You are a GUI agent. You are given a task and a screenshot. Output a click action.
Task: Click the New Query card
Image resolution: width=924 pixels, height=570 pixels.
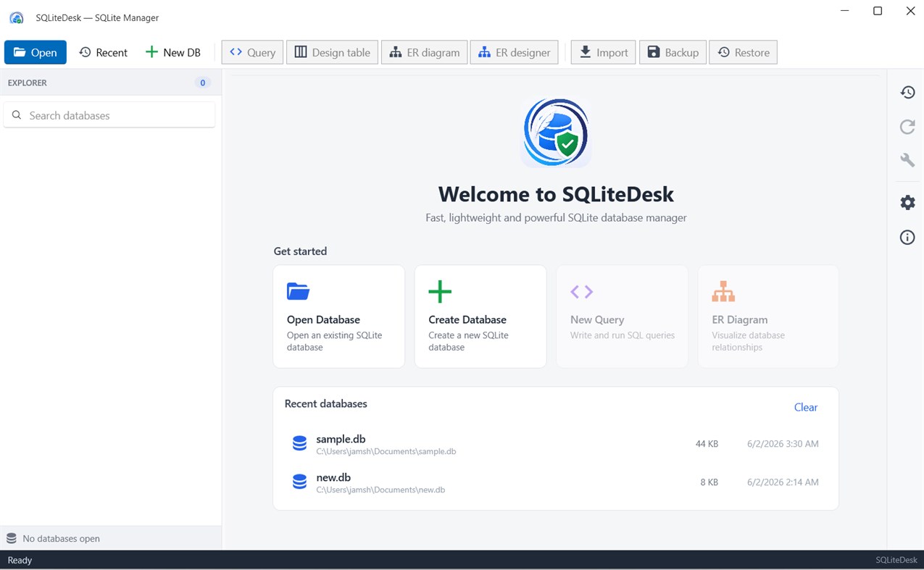[622, 317]
